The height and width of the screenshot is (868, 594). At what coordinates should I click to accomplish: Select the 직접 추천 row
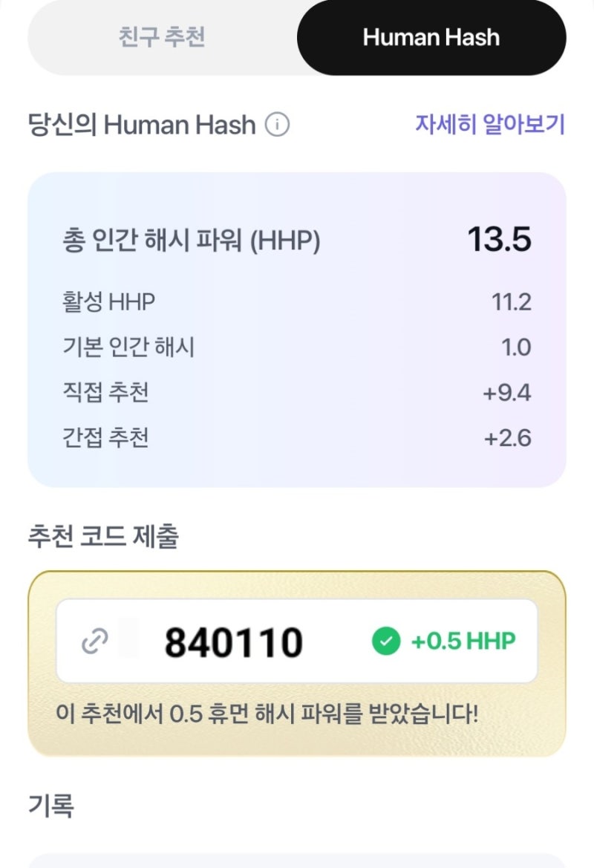(x=297, y=393)
